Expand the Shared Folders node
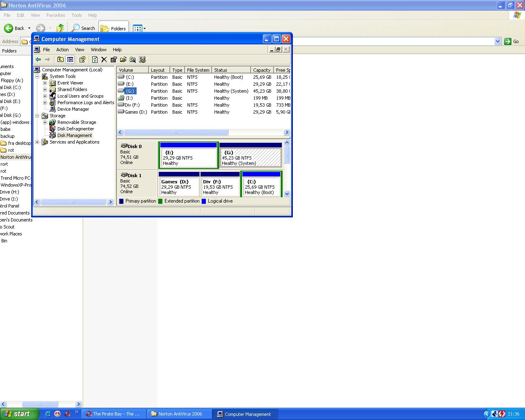The height and width of the screenshot is (420, 525). pyautogui.click(x=45, y=89)
